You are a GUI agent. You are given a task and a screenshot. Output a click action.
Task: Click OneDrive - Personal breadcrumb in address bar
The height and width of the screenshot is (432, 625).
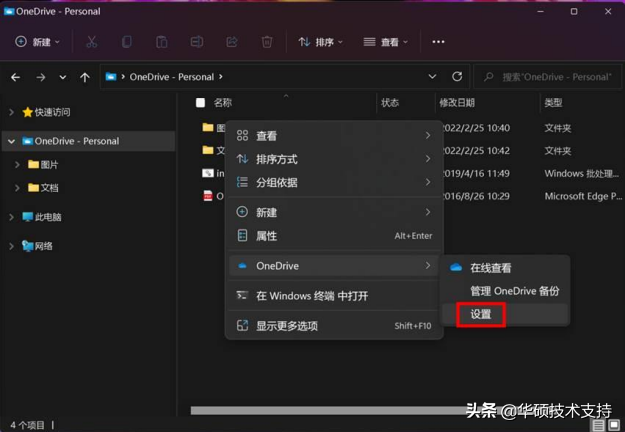tap(172, 77)
